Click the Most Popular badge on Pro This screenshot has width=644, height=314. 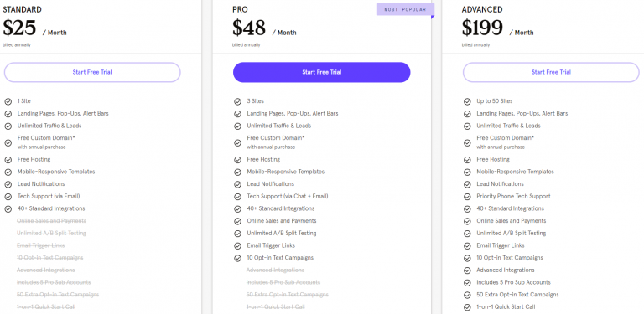[x=405, y=9]
